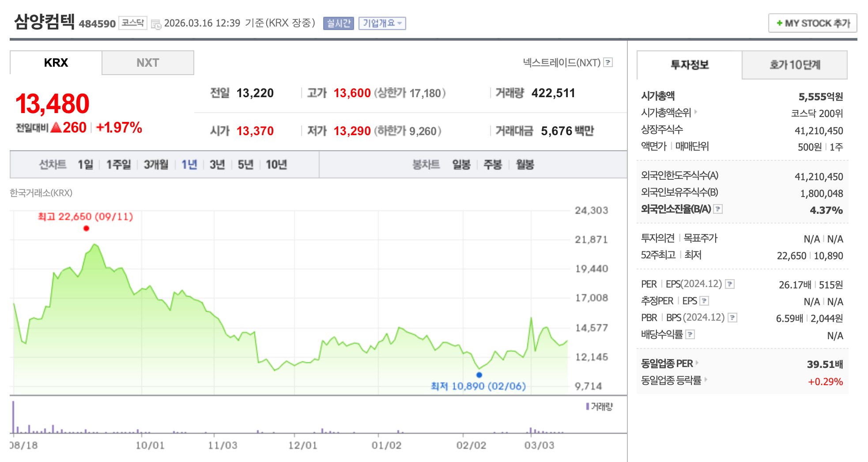868x462 pixels.
Task: Click the 52주최고 최저 values 22,650 10,890
Action: 810,256
